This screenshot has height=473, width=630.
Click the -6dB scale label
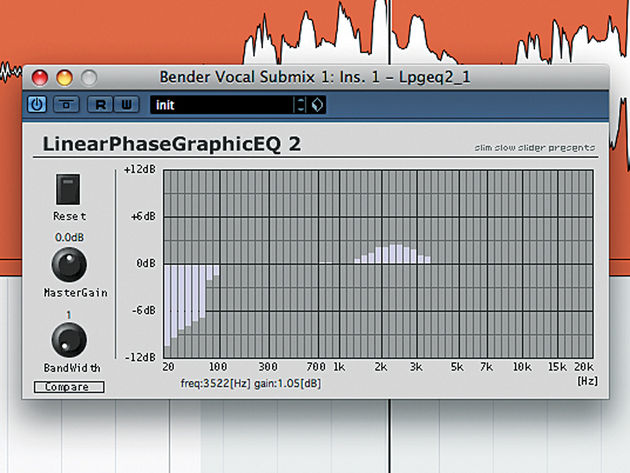pos(144,310)
